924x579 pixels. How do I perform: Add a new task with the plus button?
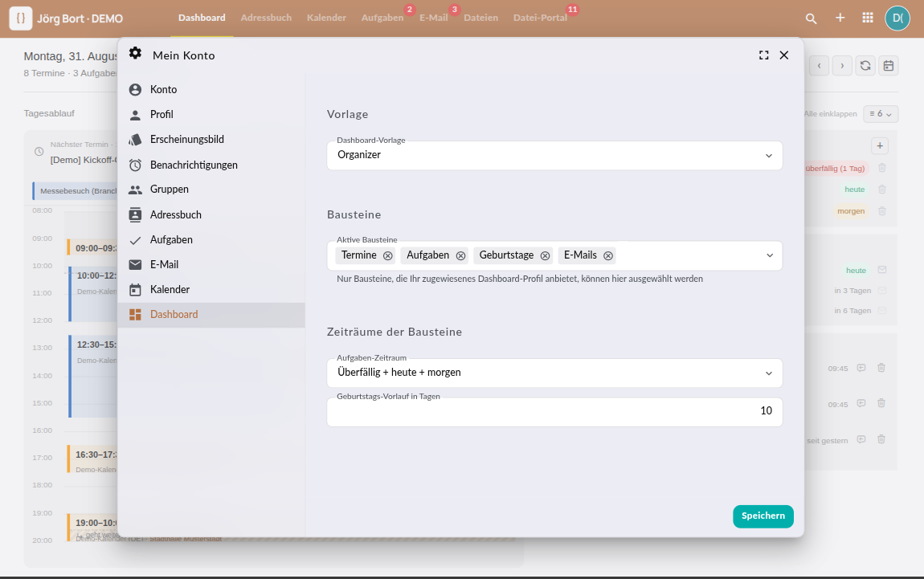[x=880, y=146]
